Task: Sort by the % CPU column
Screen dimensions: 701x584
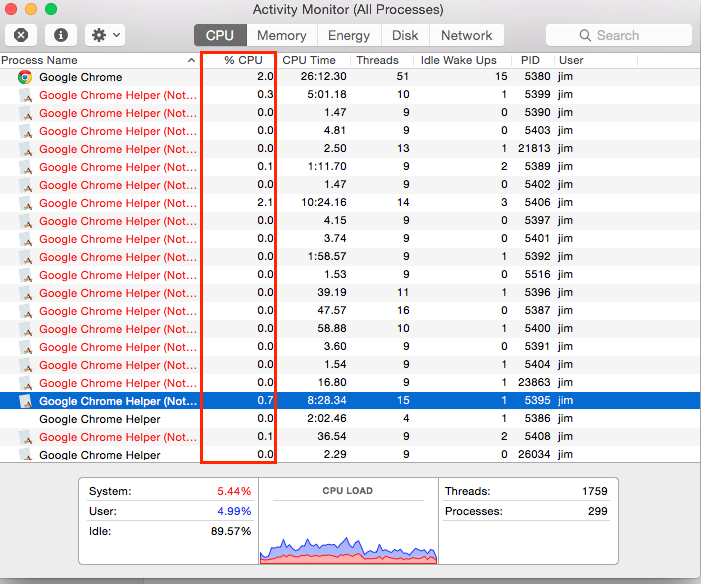Action: [243, 60]
